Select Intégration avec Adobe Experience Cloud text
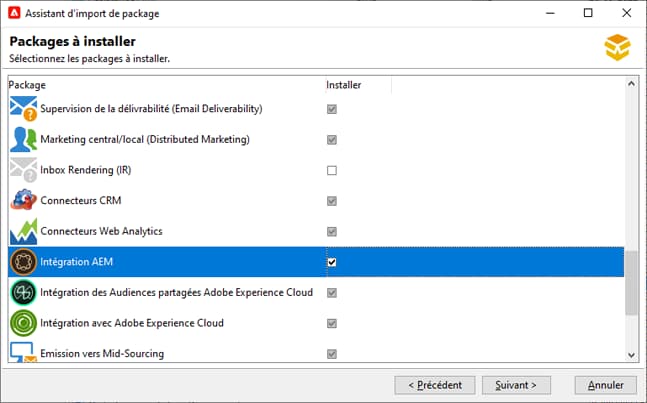Screen dimensions: 647x403 tap(132, 323)
